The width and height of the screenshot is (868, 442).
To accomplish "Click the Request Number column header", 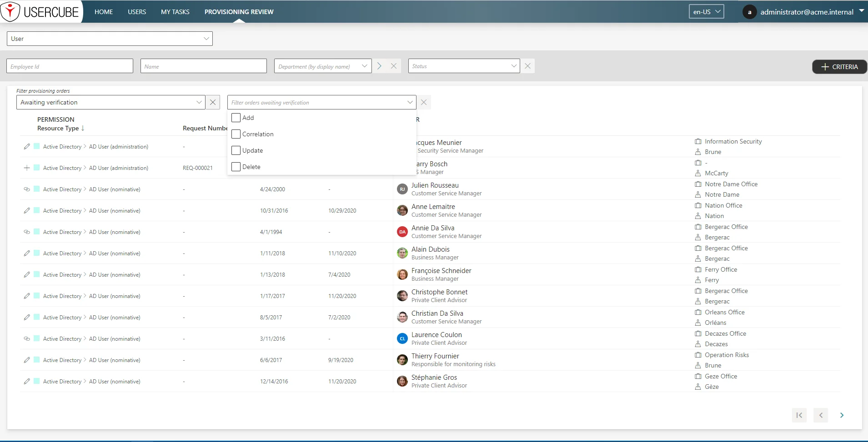I will [x=205, y=129].
